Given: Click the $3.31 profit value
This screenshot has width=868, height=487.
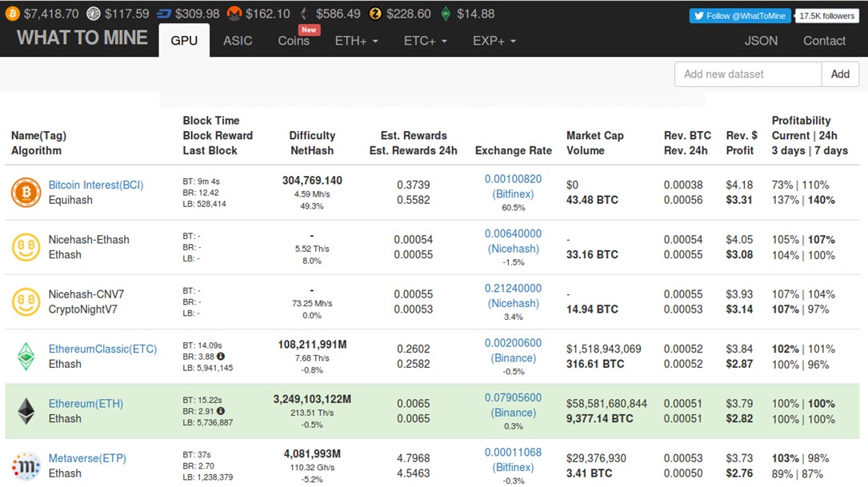Looking at the screenshot, I should 739,200.
